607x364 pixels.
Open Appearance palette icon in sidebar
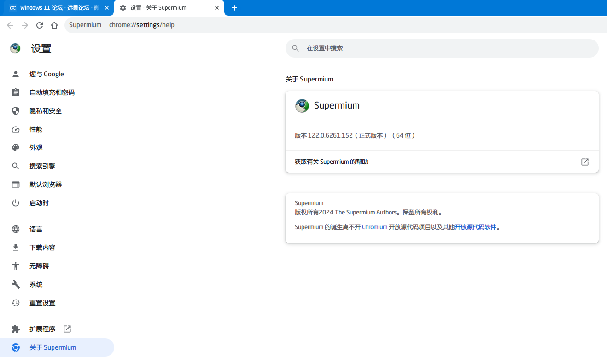(16, 148)
